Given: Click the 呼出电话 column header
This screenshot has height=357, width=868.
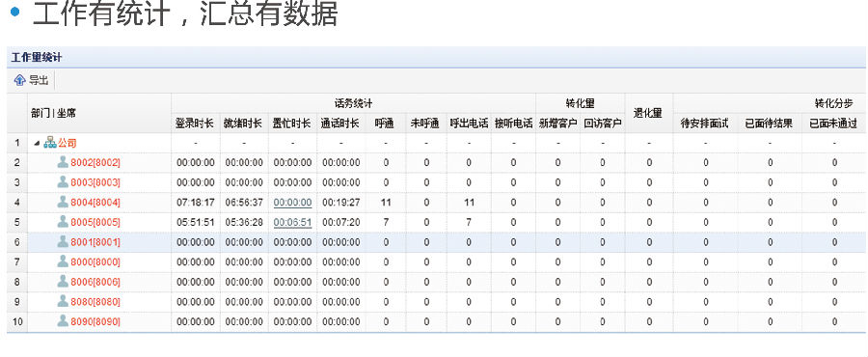Looking at the screenshot, I should tap(469, 124).
